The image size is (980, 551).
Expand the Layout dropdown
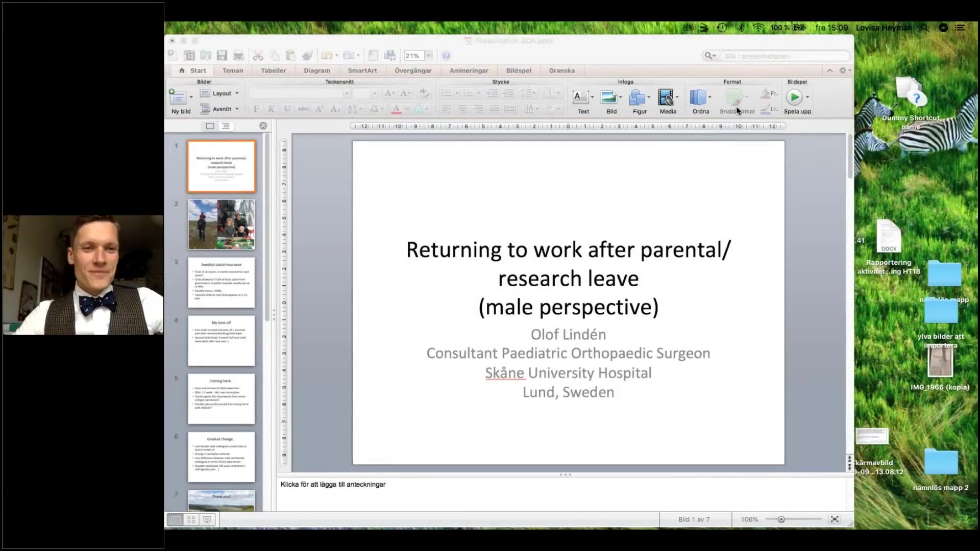pos(219,93)
